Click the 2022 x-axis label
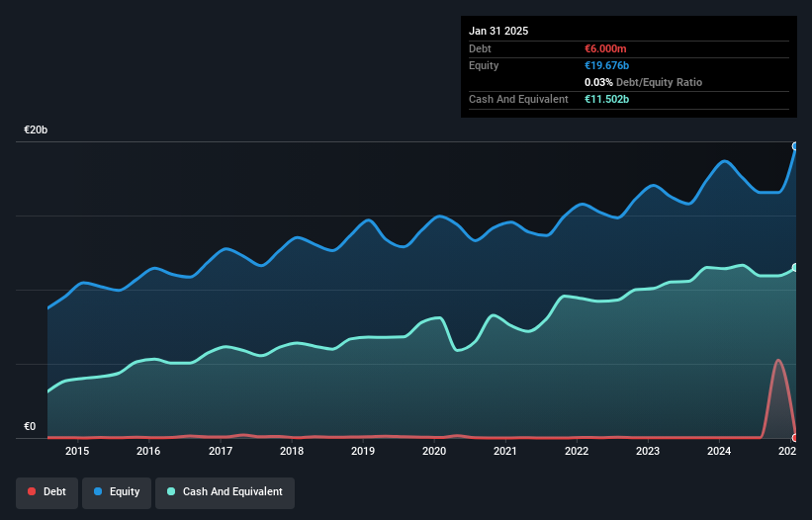Image resolution: width=812 pixels, height=520 pixels. point(577,451)
